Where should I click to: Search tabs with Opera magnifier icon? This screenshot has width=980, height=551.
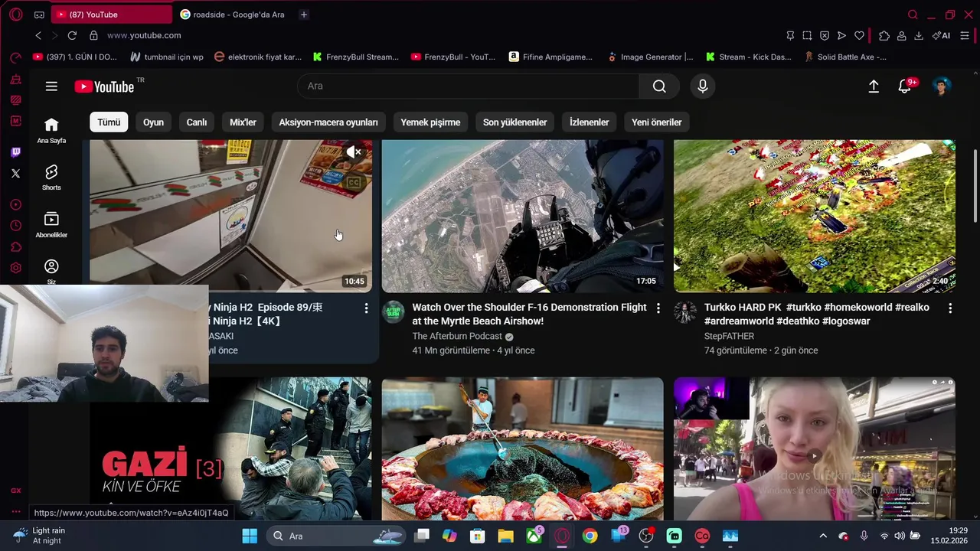click(x=913, y=15)
